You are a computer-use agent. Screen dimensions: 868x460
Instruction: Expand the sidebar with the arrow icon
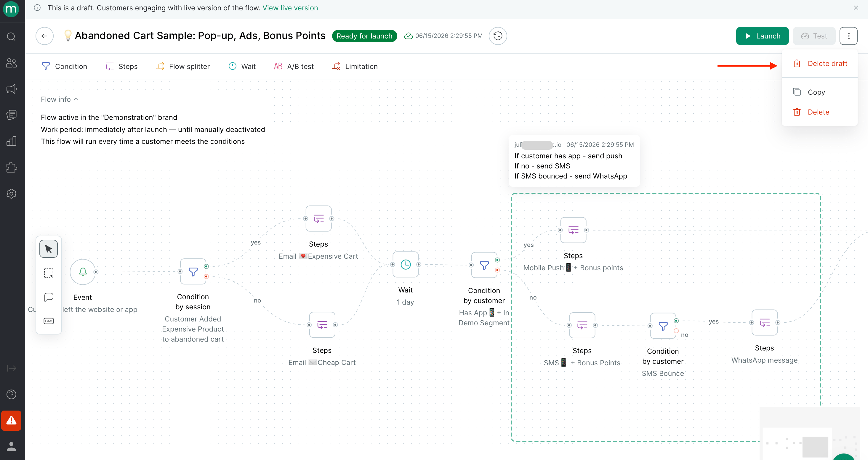point(12,368)
